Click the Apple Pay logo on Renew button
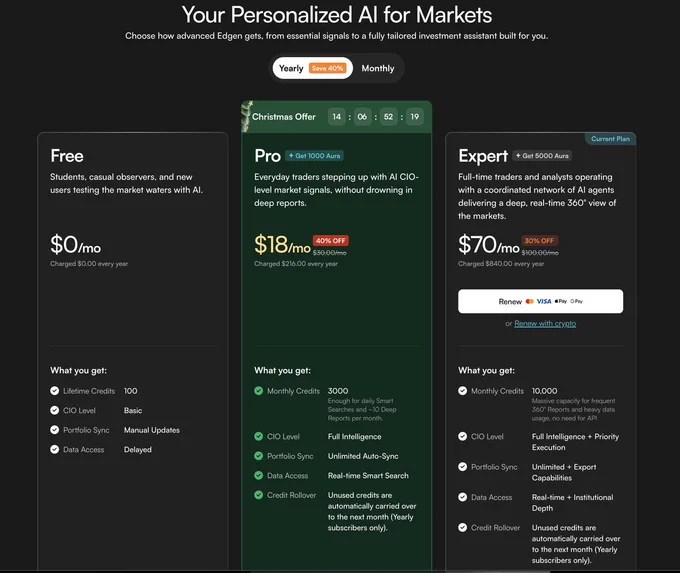This screenshot has width=680, height=573. (561, 301)
